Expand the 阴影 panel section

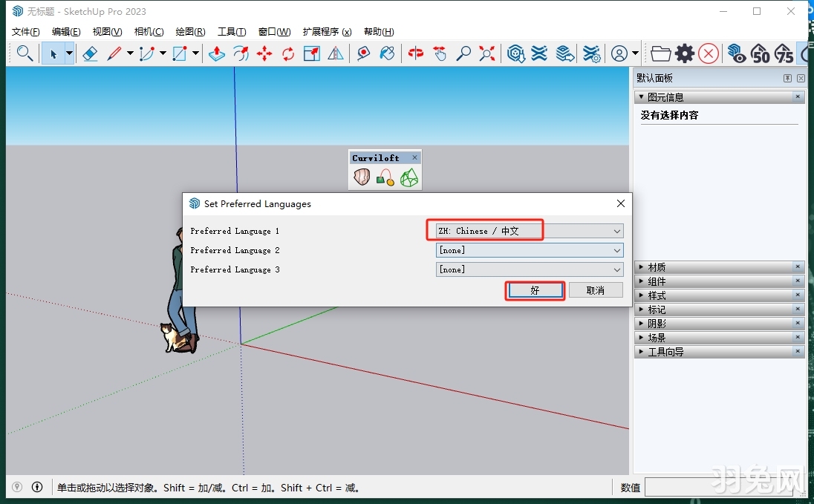pos(657,324)
